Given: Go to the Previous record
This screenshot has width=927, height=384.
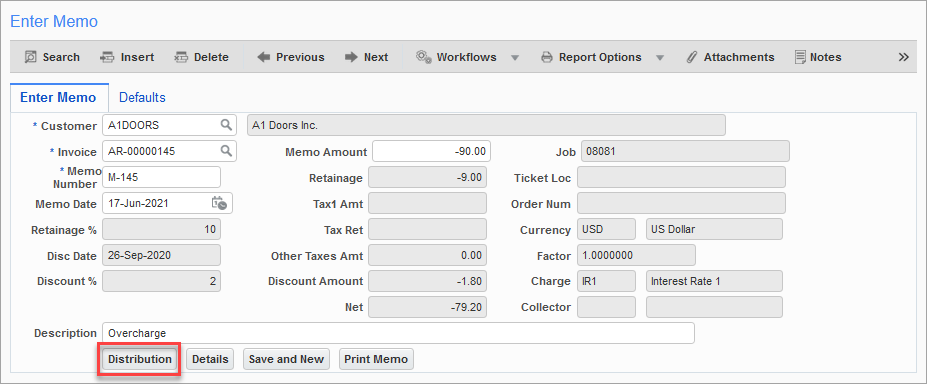Looking at the screenshot, I should coord(291,57).
